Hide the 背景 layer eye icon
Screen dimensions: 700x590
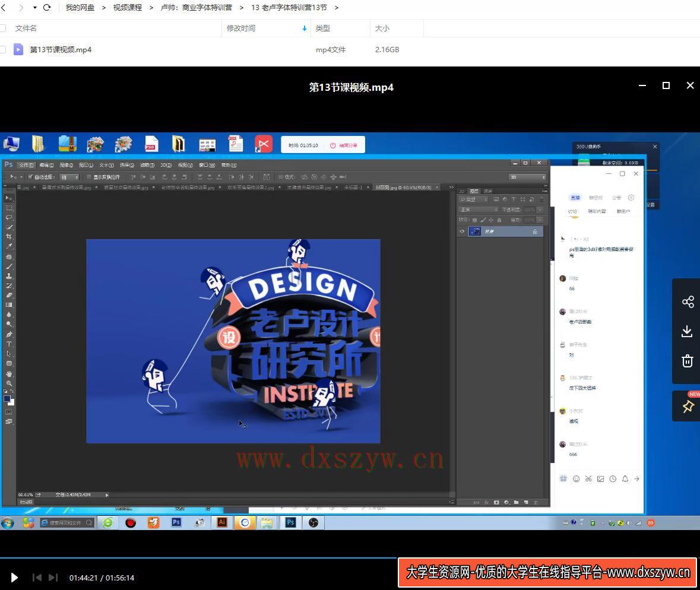point(462,231)
